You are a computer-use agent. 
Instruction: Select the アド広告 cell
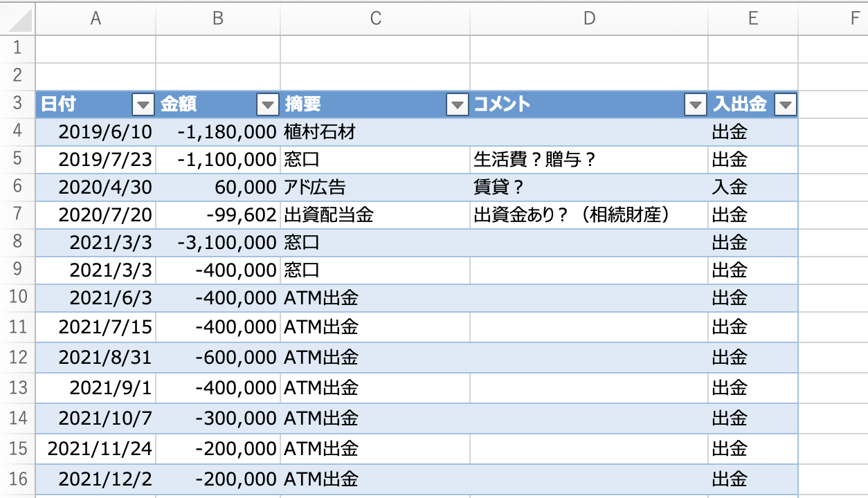click(375, 187)
